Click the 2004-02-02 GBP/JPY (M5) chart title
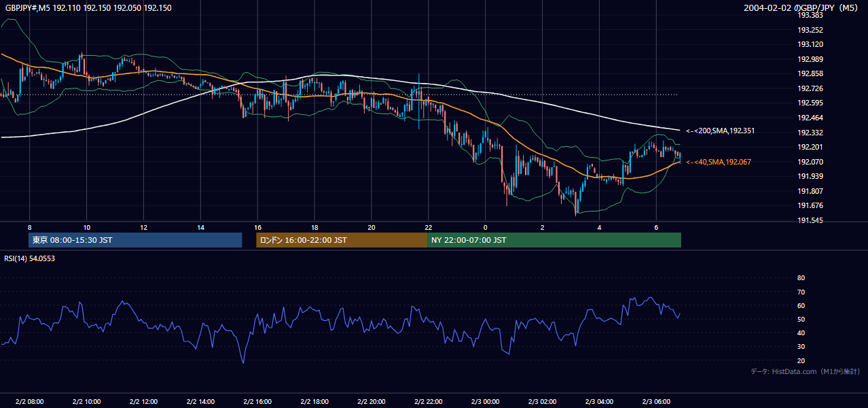 [802, 7]
